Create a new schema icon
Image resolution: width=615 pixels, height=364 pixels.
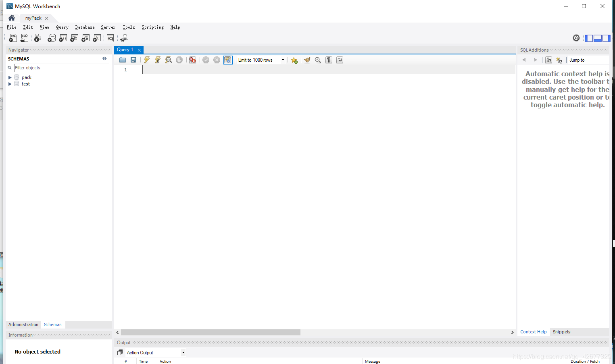point(52,38)
